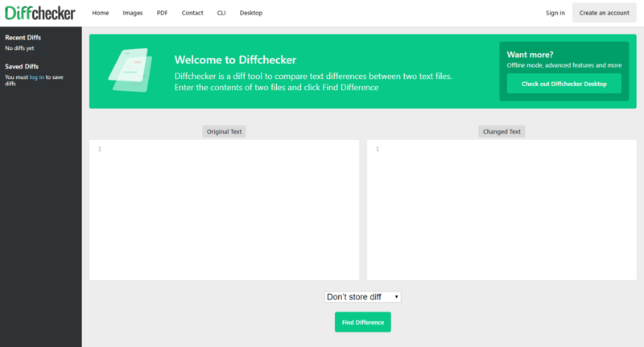Open the PDF comparison page

(163, 13)
